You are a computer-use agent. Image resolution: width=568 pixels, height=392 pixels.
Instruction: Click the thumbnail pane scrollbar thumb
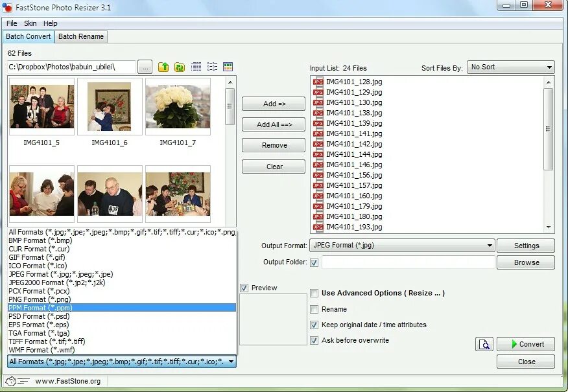[x=230, y=106]
